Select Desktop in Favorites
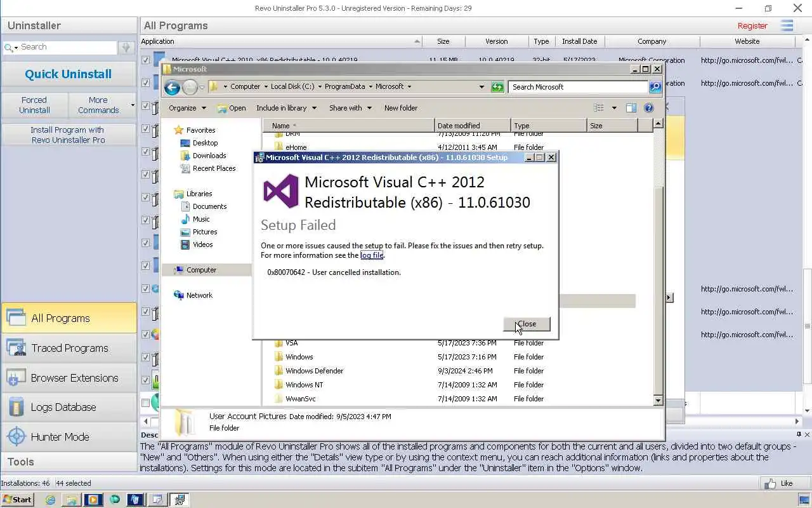Image resolution: width=812 pixels, height=508 pixels. (205, 143)
